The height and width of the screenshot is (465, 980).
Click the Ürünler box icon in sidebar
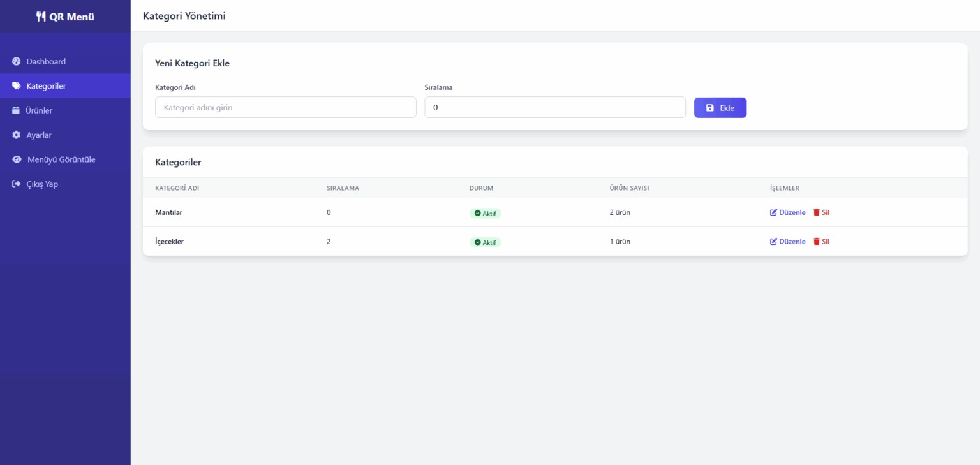pyautogui.click(x=17, y=110)
